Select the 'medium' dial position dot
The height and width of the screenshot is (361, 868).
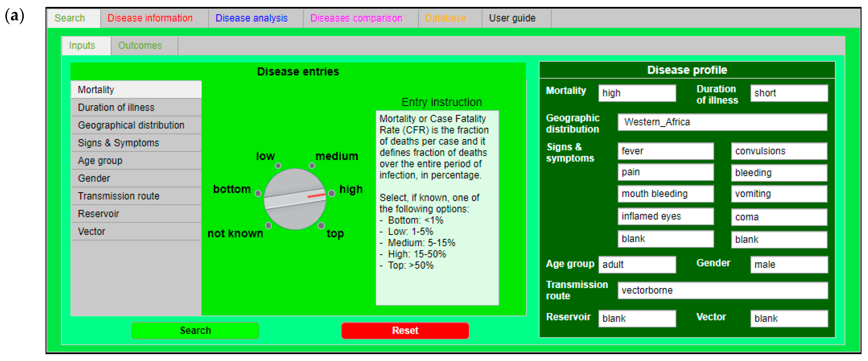click(x=312, y=165)
